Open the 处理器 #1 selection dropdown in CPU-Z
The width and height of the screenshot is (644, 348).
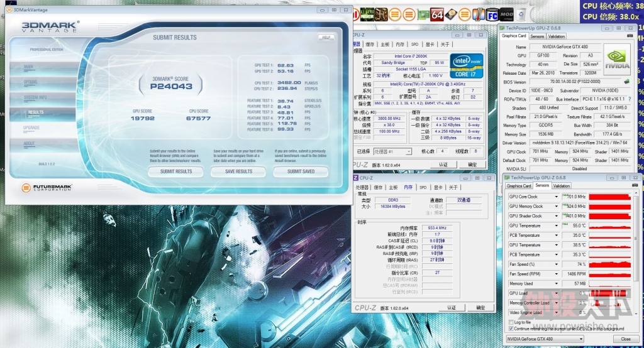pos(392,151)
